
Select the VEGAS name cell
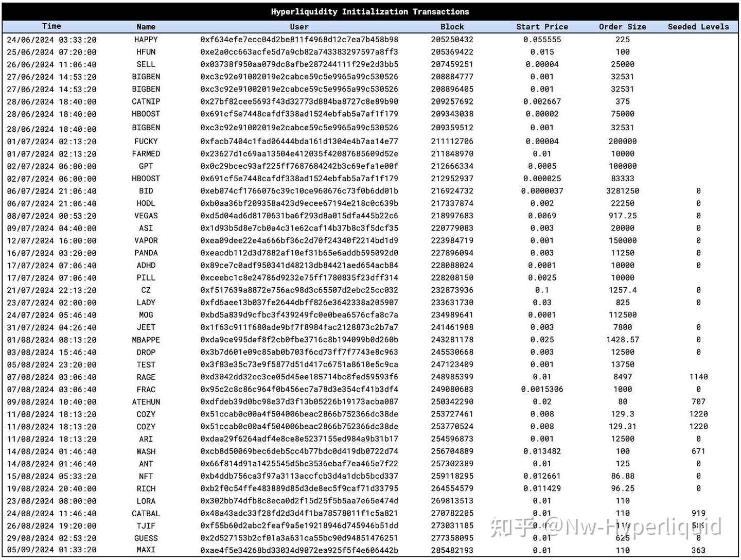[x=146, y=216]
